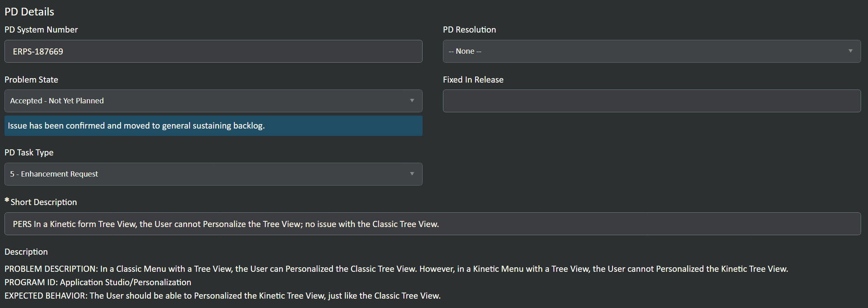Click the Fixed In Release label
868x308 pixels.
coord(473,80)
